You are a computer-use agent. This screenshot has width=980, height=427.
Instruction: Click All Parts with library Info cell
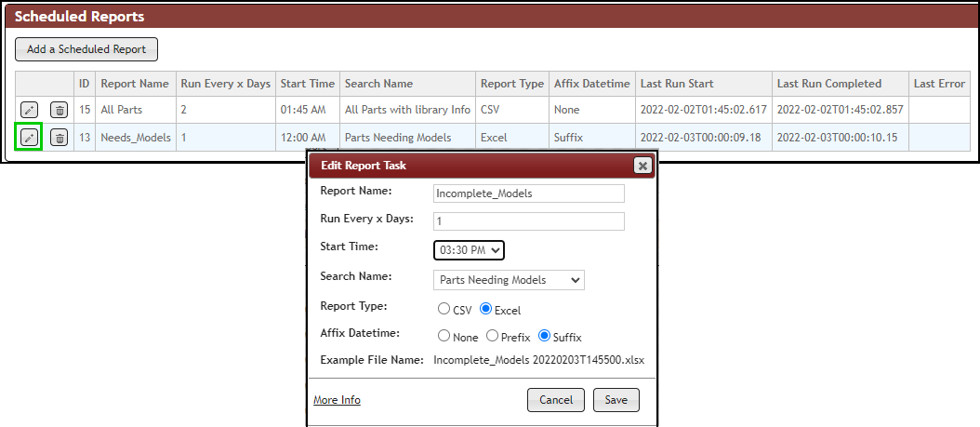407,110
